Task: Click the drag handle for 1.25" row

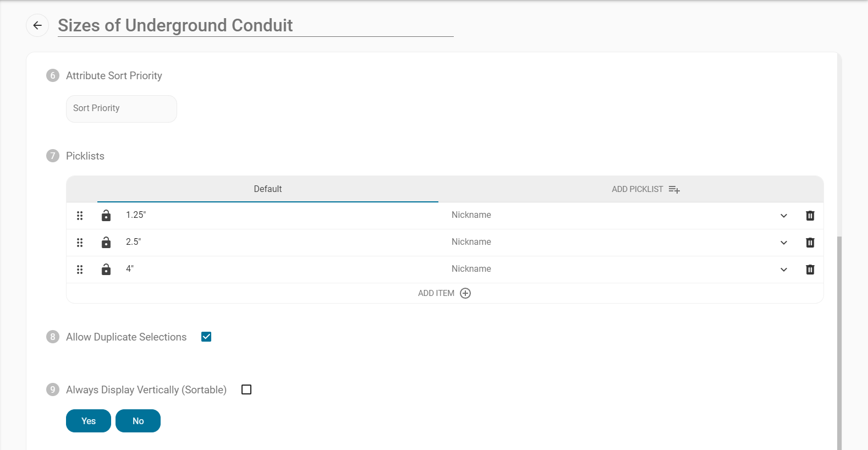Action: (80, 216)
